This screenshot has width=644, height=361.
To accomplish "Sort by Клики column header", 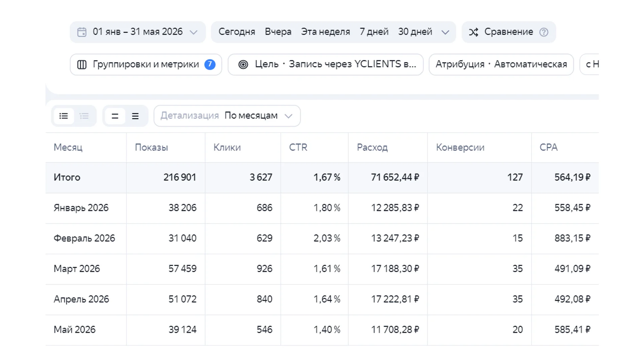I will (227, 148).
